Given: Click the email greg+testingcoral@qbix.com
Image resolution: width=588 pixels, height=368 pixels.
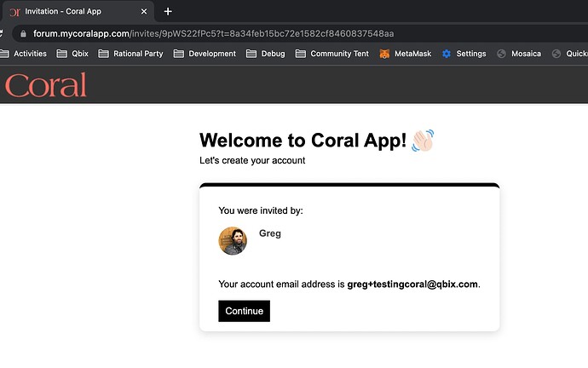Looking at the screenshot, I should [x=412, y=284].
